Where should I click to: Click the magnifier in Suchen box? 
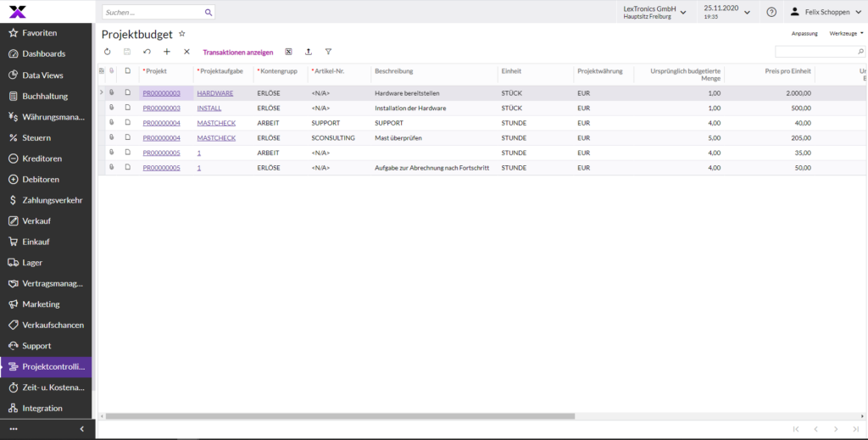point(209,12)
